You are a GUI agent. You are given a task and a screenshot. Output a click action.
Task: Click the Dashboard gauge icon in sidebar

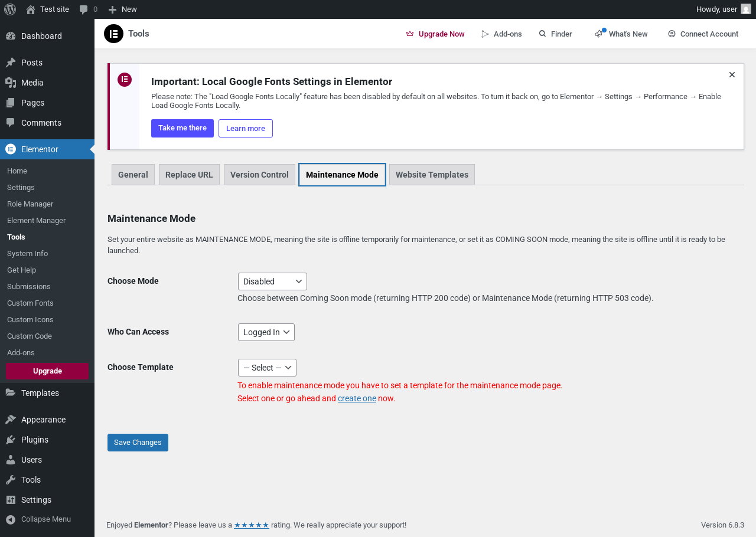pos(11,36)
